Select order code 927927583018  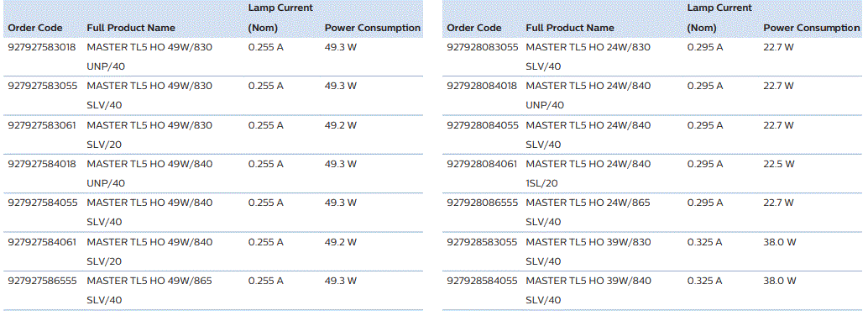click(x=42, y=48)
